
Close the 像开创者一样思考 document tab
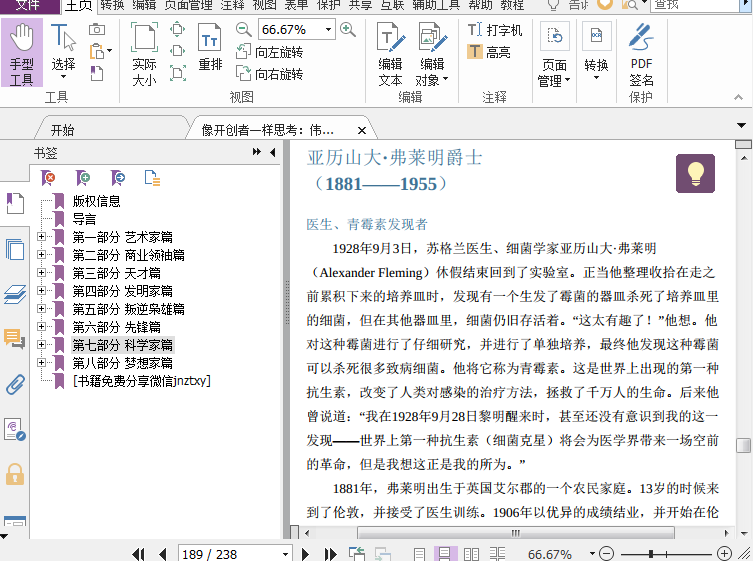tap(362, 130)
